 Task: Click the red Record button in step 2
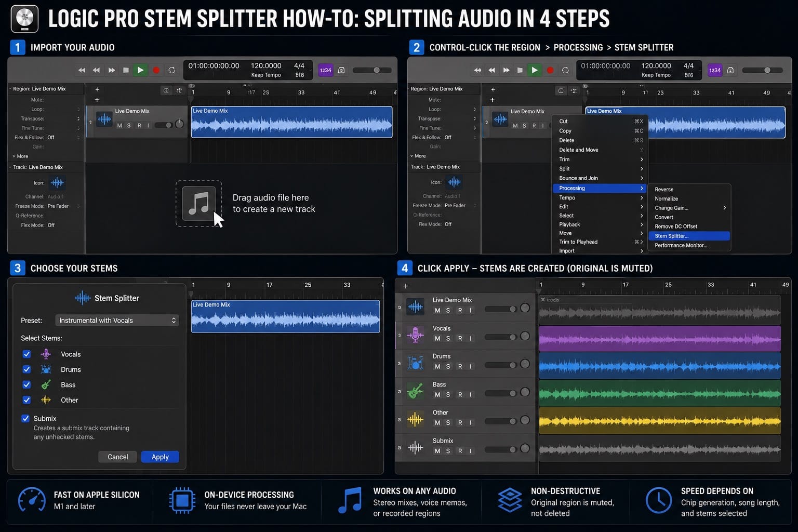tap(550, 70)
